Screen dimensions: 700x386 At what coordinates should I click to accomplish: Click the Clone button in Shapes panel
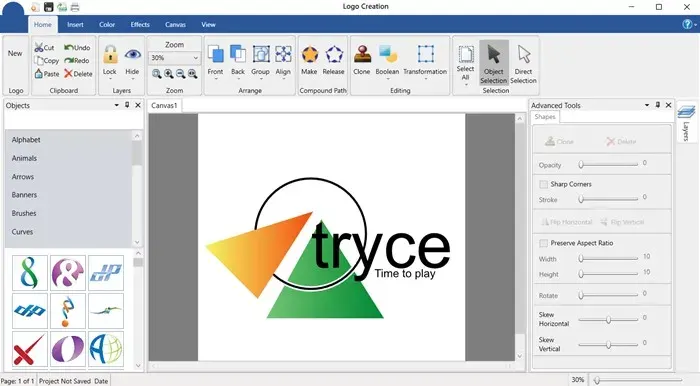click(x=559, y=141)
